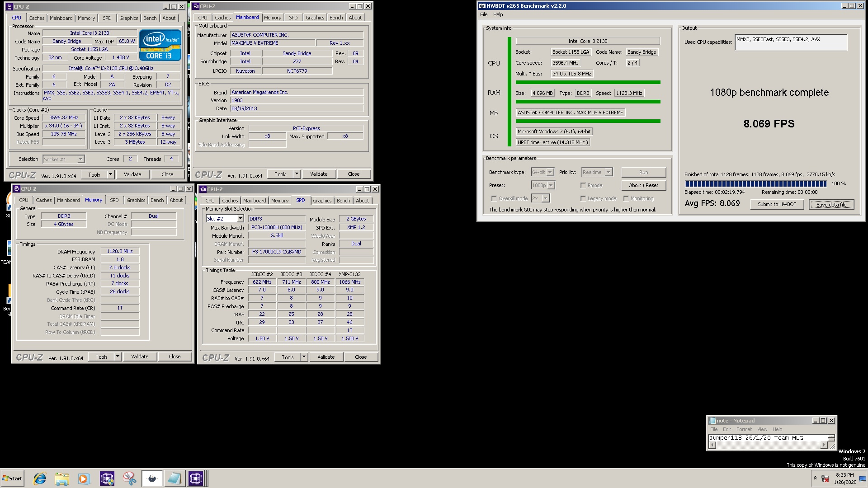868x488 pixels.
Task: Open Tools dropdown arrow in CPU-Z Mainboard window
Action: [x=297, y=174]
